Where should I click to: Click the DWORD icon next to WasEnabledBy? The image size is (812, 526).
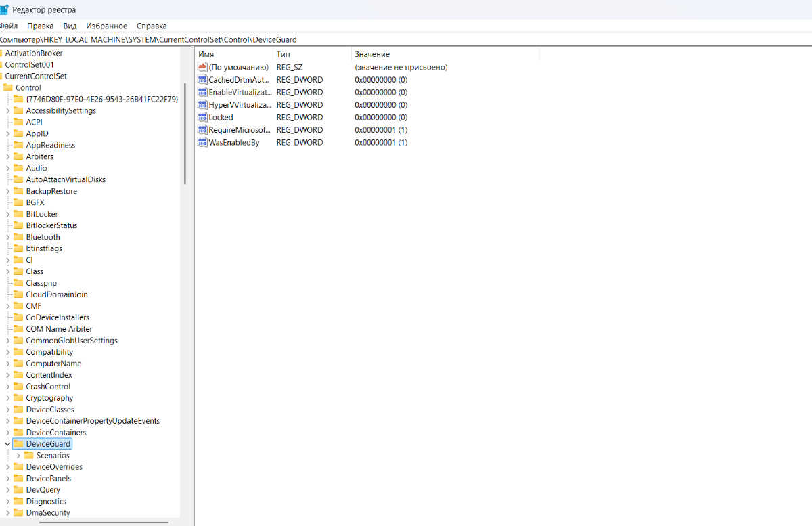point(202,142)
